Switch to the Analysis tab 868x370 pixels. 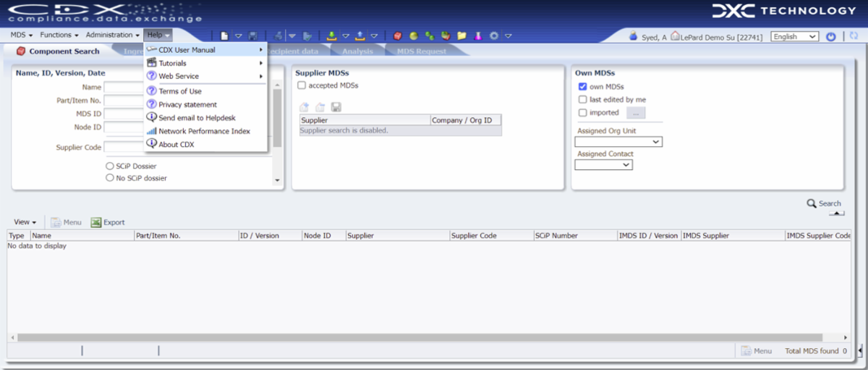click(x=357, y=51)
